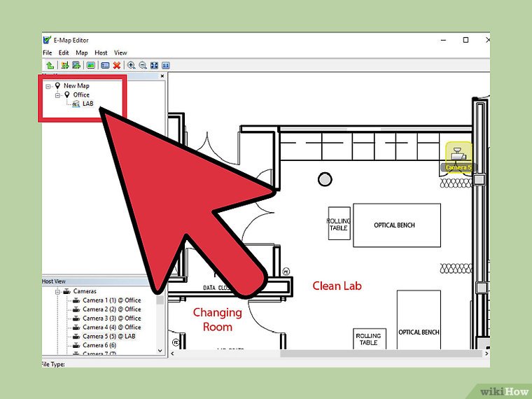
Task: Click the LAB map icon in tree
Action: (x=76, y=104)
